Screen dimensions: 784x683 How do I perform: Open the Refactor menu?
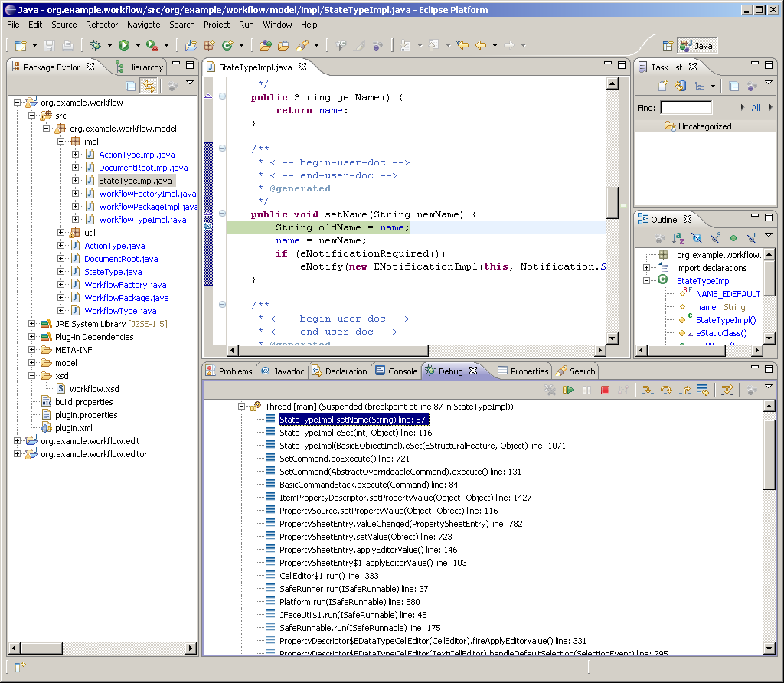[102, 25]
